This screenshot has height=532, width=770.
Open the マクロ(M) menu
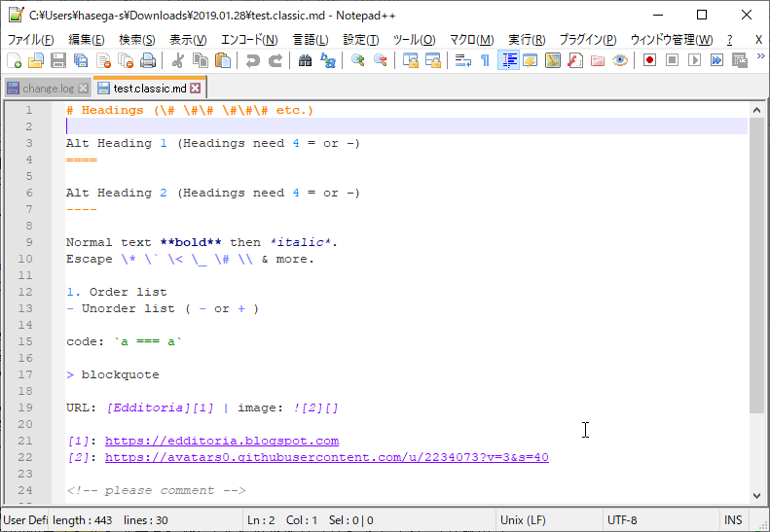click(x=471, y=40)
